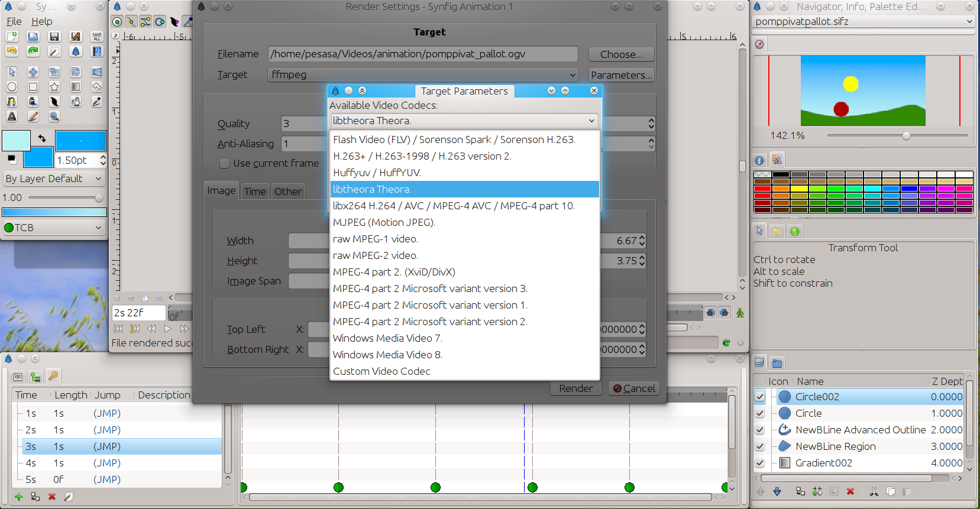Select the Spline (BLine) tool
The height and width of the screenshot is (509, 980).
tap(12, 102)
